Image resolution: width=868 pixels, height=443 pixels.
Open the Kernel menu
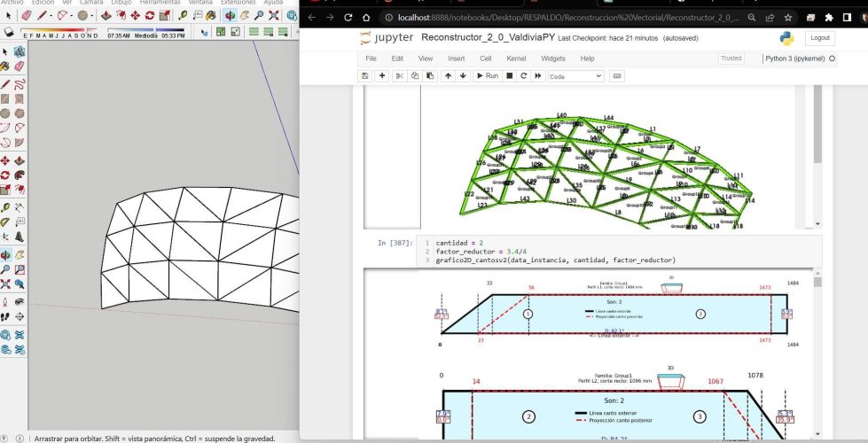516,58
